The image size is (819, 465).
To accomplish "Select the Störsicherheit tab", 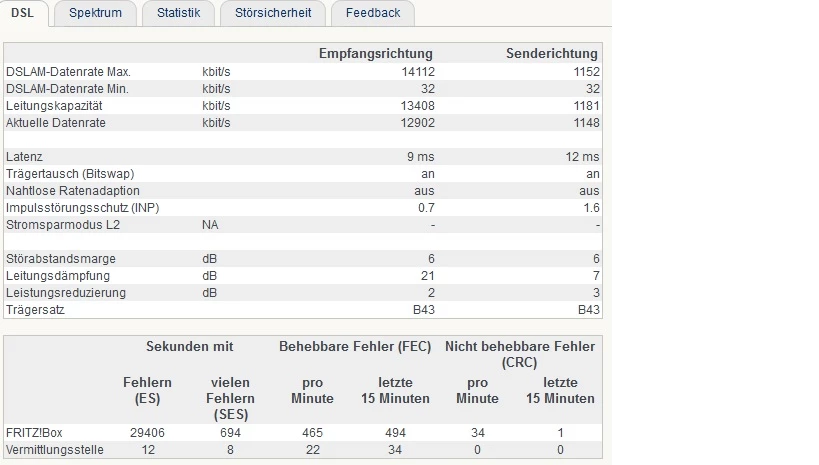I will click(272, 13).
